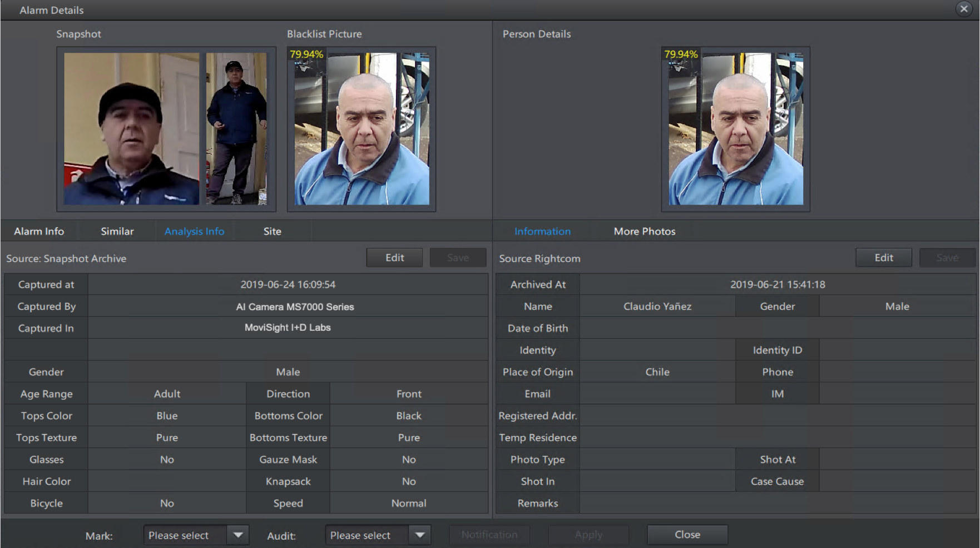Open the full-body snapshot image

point(236,129)
